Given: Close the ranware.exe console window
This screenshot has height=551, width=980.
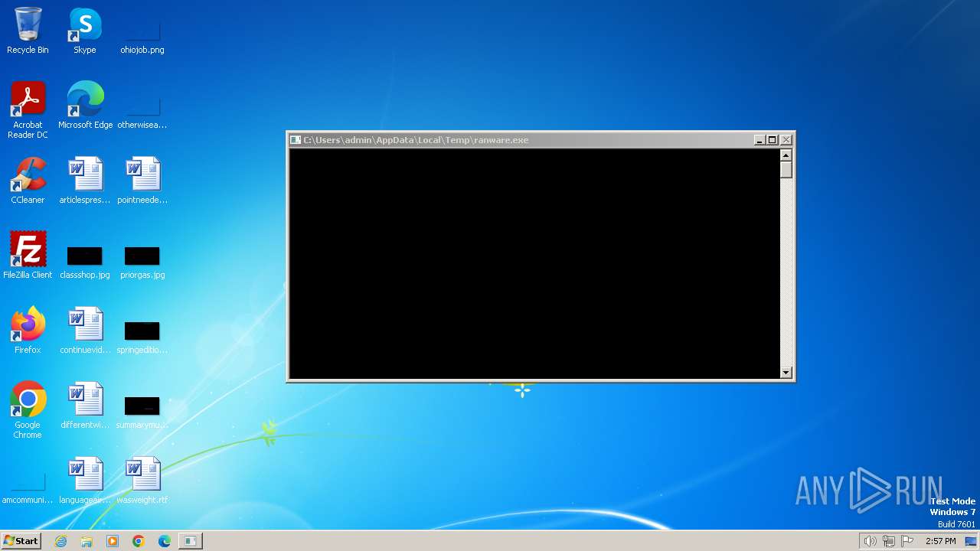Looking at the screenshot, I should tap(786, 140).
